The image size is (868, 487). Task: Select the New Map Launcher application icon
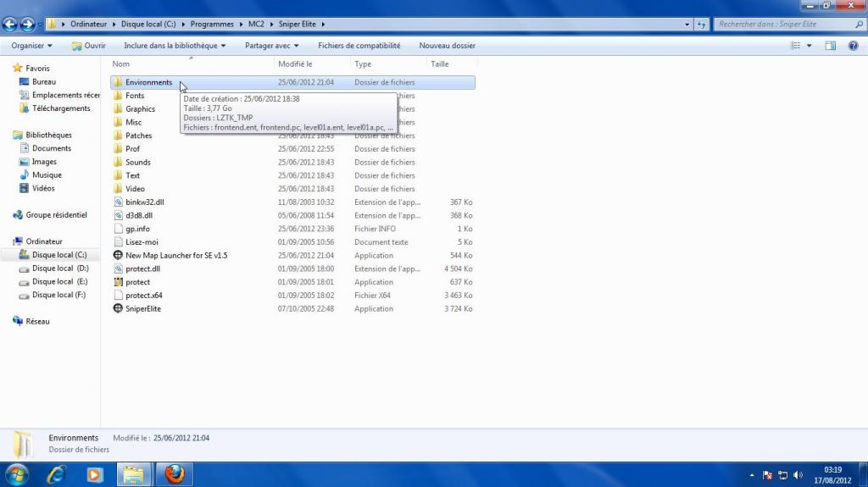[118, 255]
